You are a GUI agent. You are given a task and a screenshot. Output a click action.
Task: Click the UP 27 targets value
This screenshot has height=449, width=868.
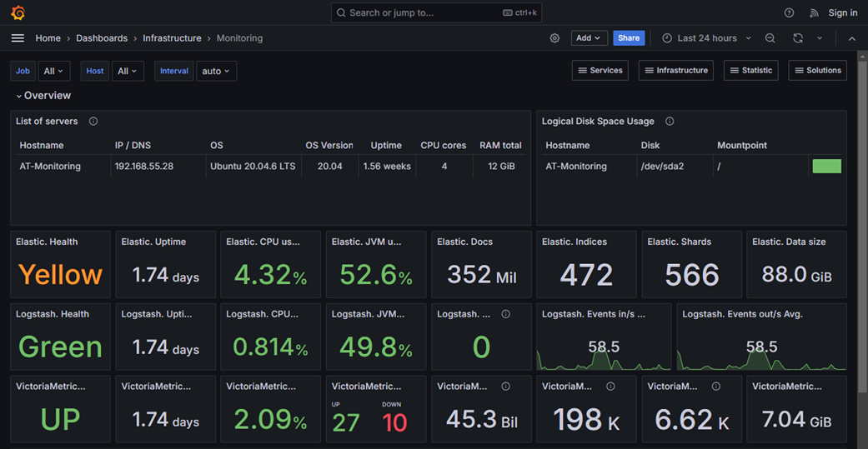pos(346,423)
